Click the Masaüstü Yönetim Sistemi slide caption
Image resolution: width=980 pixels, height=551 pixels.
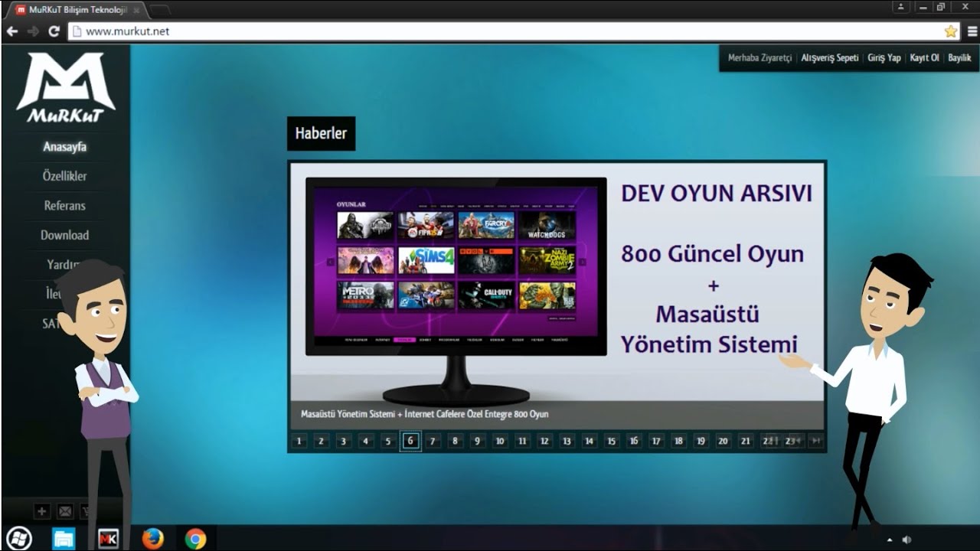425,414
